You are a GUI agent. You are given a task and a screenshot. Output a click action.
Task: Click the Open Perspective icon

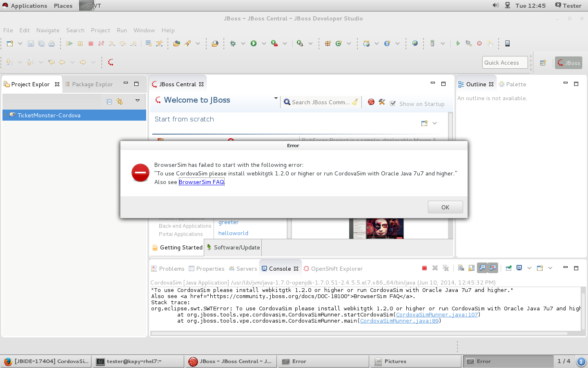tap(543, 63)
